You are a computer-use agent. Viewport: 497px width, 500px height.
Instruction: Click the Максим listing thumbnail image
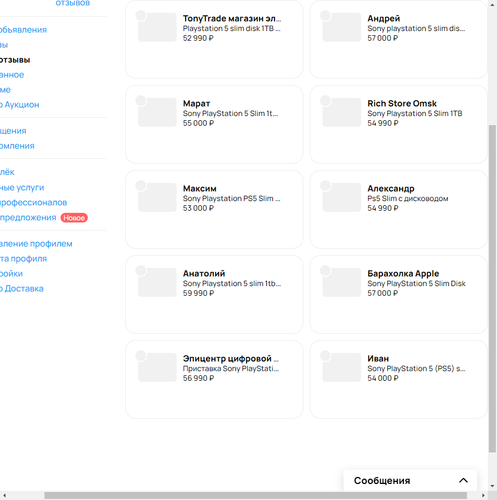[x=157, y=197]
